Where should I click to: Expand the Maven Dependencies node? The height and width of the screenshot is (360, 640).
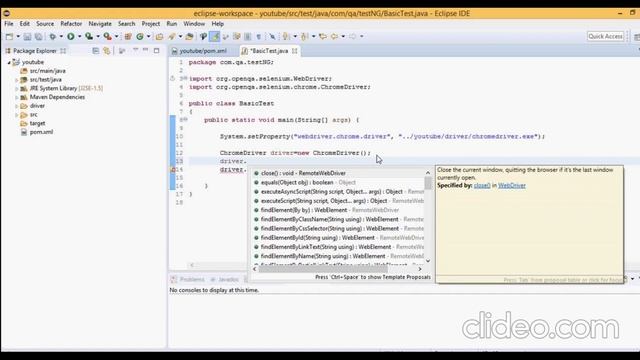[x=17, y=98]
